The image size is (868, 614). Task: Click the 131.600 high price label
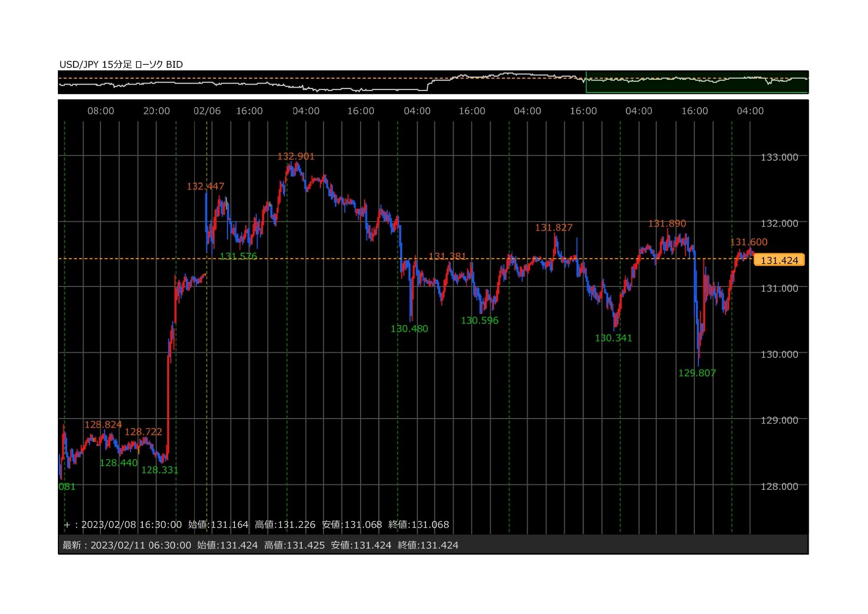pos(748,242)
